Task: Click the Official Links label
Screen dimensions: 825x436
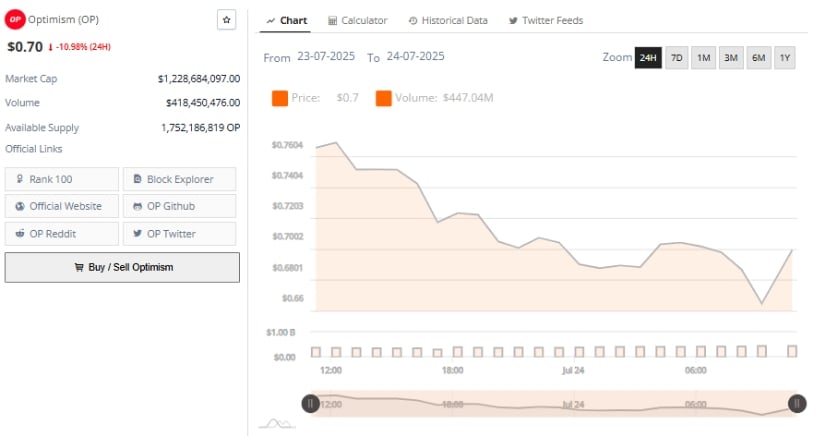Action: tap(34, 149)
